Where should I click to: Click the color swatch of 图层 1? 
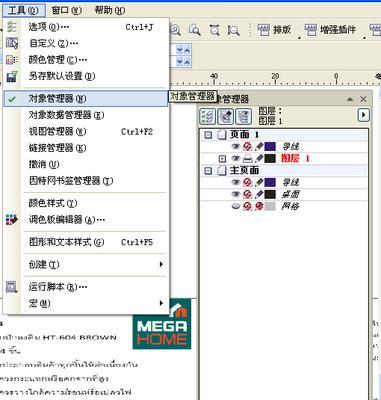270,158
